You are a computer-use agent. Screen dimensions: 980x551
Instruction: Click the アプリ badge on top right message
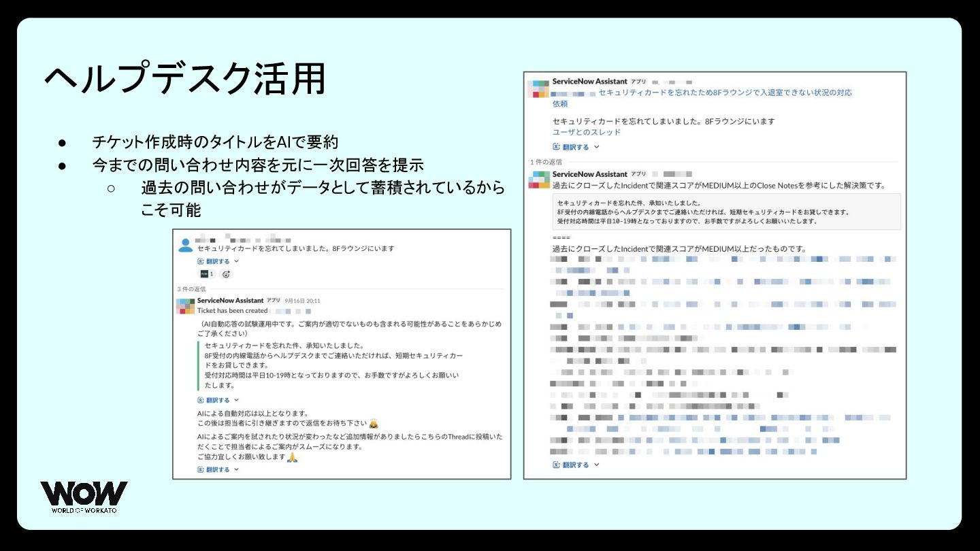point(638,82)
